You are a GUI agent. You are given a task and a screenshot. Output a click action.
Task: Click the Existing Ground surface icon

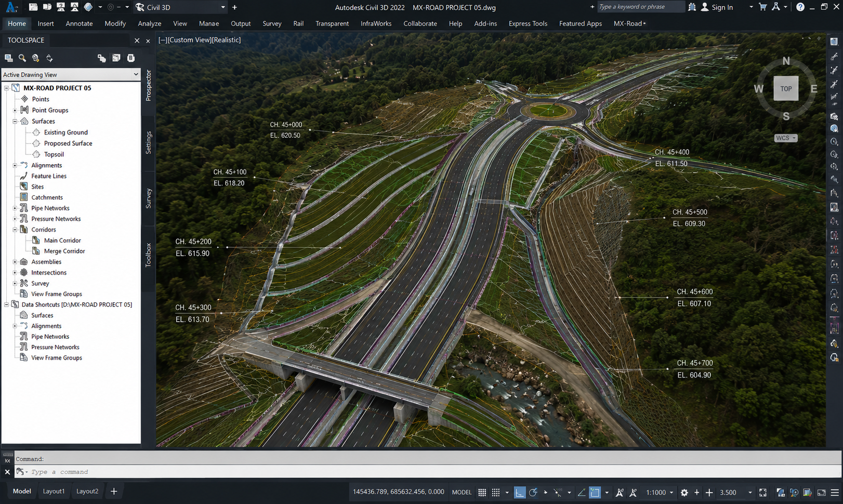(x=36, y=132)
